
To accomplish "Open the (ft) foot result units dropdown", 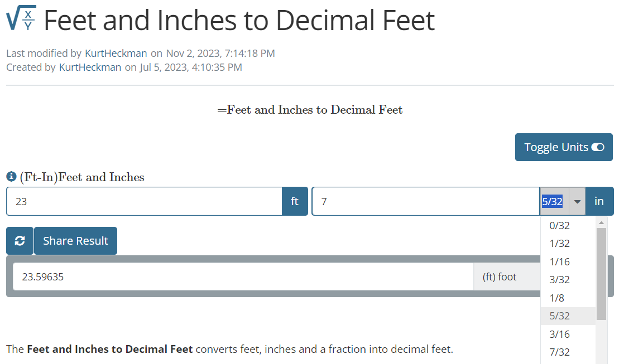I will click(x=506, y=276).
